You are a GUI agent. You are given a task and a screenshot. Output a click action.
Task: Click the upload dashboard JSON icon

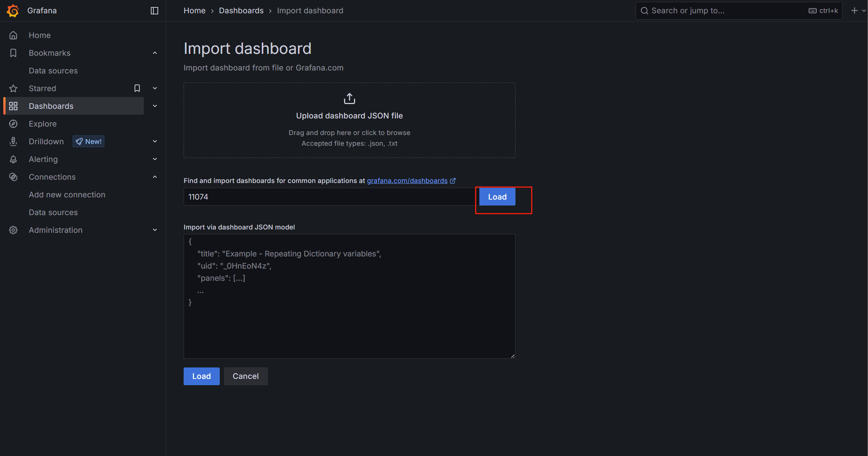349,99
